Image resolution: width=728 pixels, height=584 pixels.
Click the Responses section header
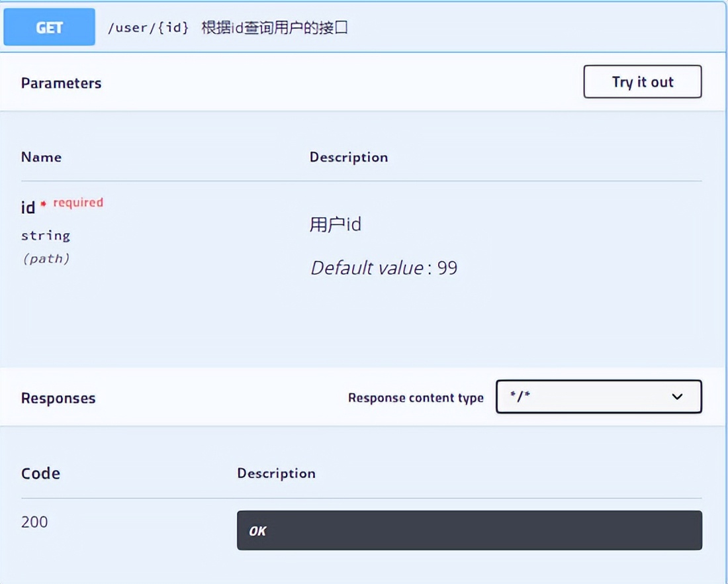[59, 397]
